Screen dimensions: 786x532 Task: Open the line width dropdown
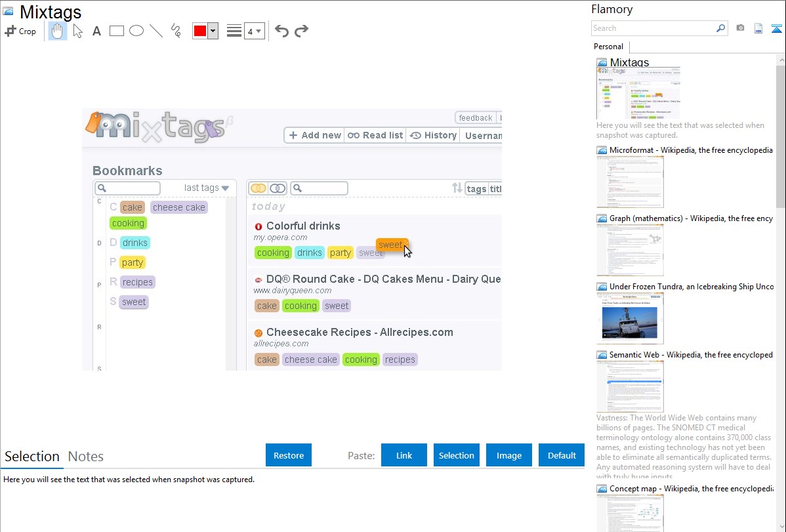click(255, 31)
